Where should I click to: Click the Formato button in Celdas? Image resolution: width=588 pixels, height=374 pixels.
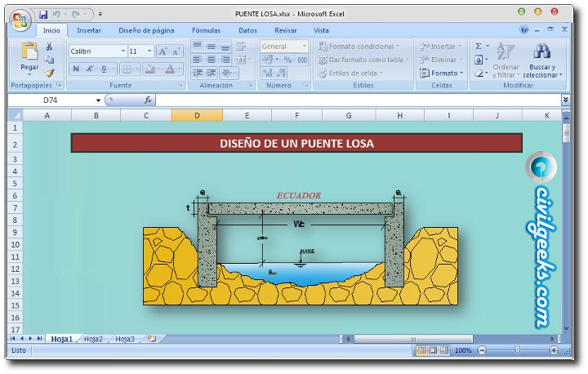click(441, 73)
